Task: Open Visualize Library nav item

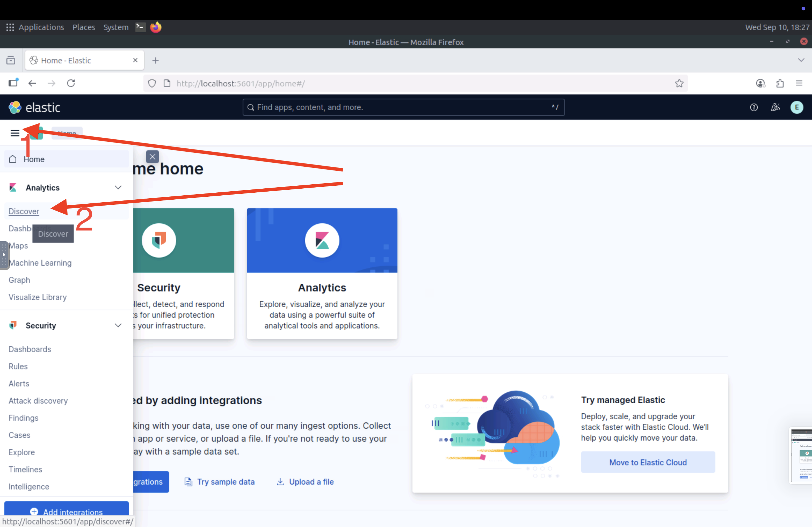Action: pos(38,297)
